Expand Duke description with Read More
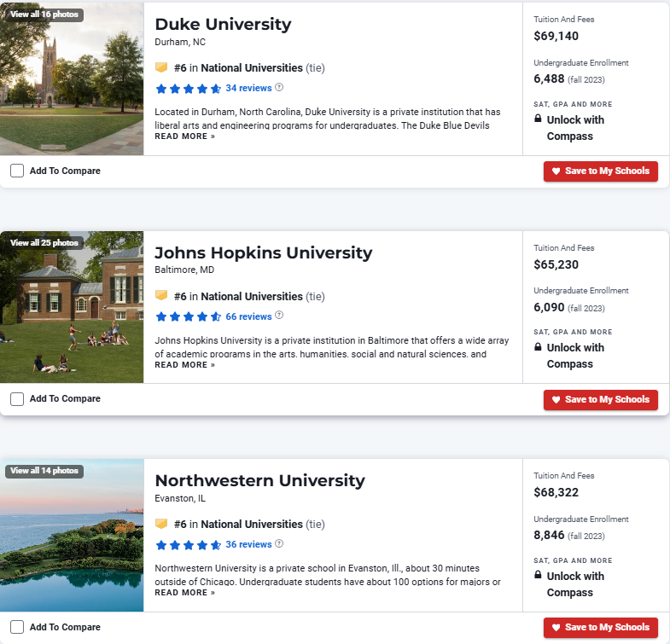This screenshot has height=644, width=670. [x=184, y=136]
